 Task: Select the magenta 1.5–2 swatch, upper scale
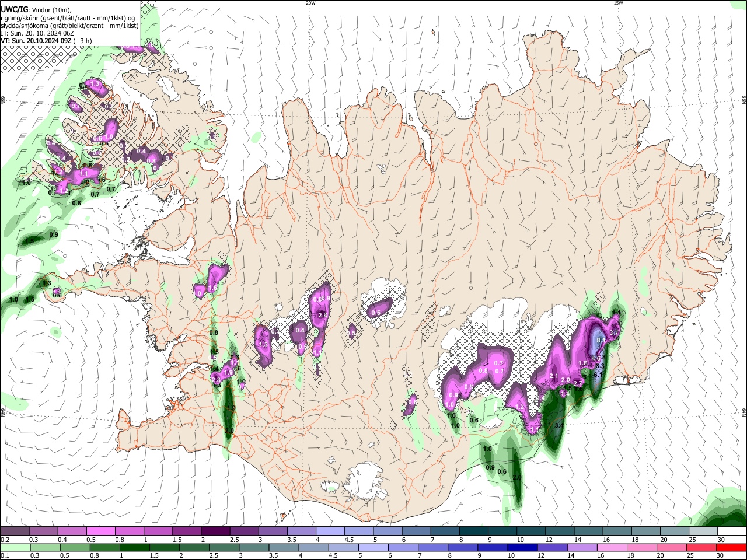(x=186, y=531)
